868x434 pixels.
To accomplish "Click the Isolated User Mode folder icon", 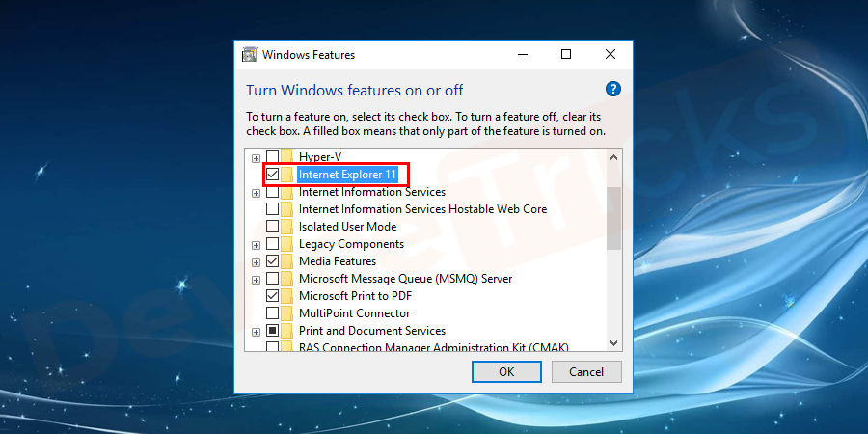I will point(286,227).
